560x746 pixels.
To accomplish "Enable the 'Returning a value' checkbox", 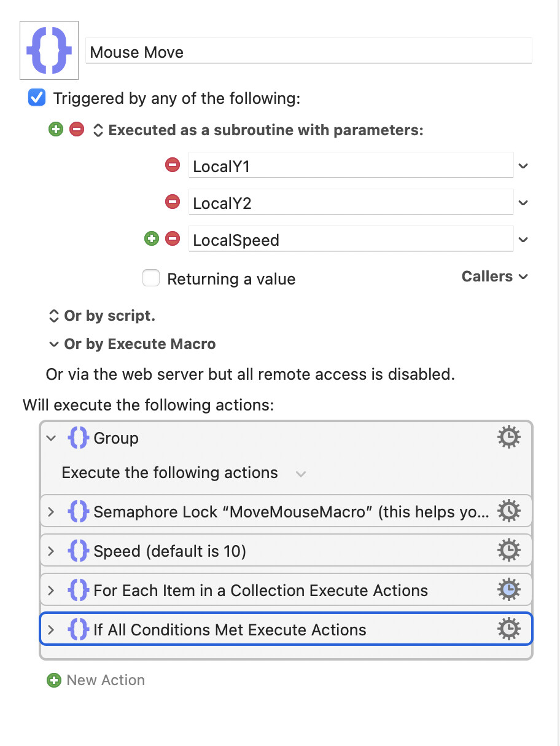I will (151, 278).
